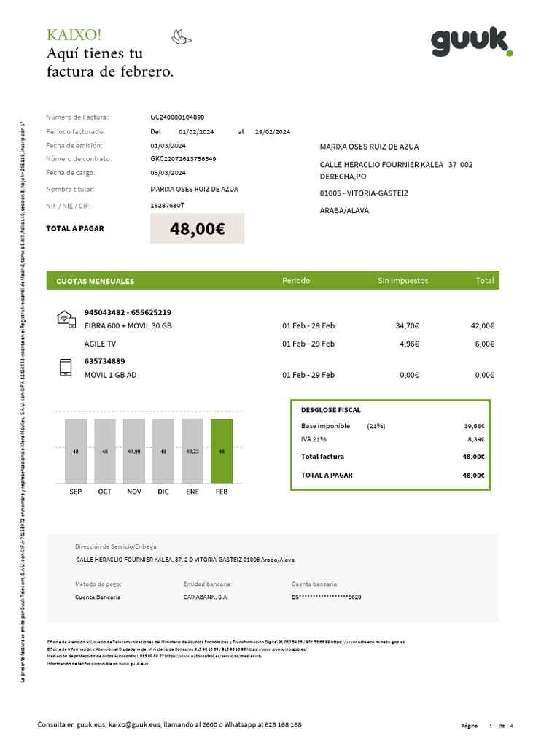Click the 4,96€ pre-tax amount

point(409,344)
